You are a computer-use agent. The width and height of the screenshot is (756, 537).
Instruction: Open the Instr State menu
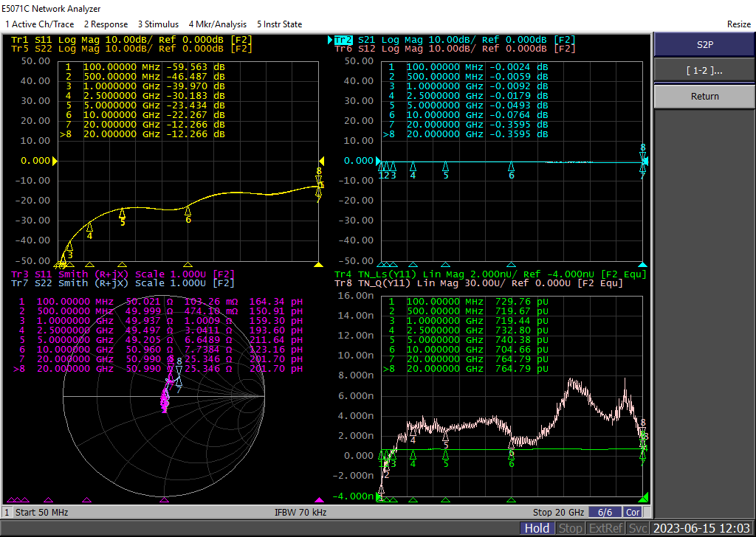279,24
